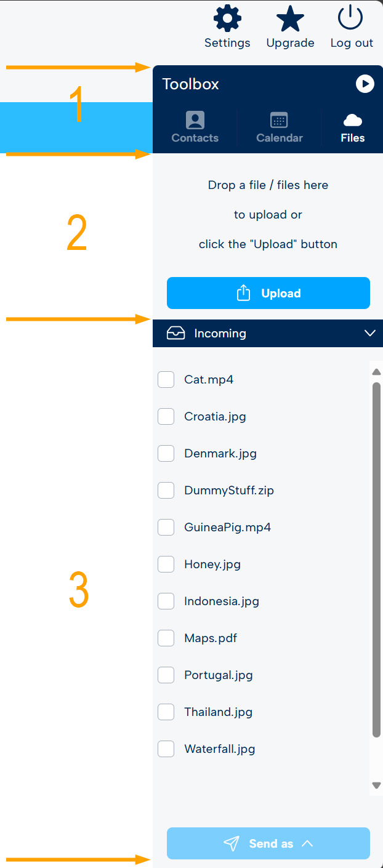The image size is (383, 868).
Task: Open the Calendar icon tab
Action: 279,120
